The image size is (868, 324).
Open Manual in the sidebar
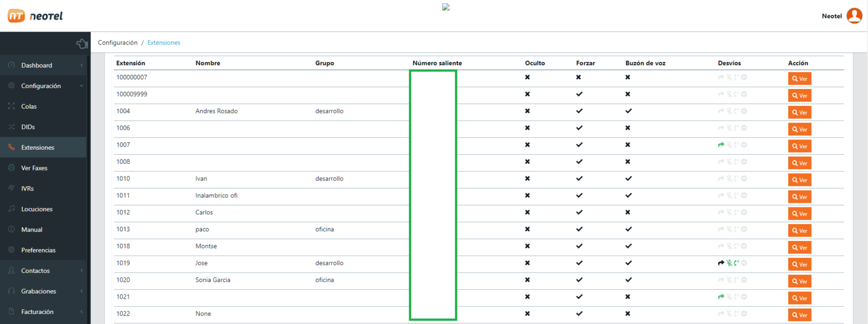tap(43, 230)
